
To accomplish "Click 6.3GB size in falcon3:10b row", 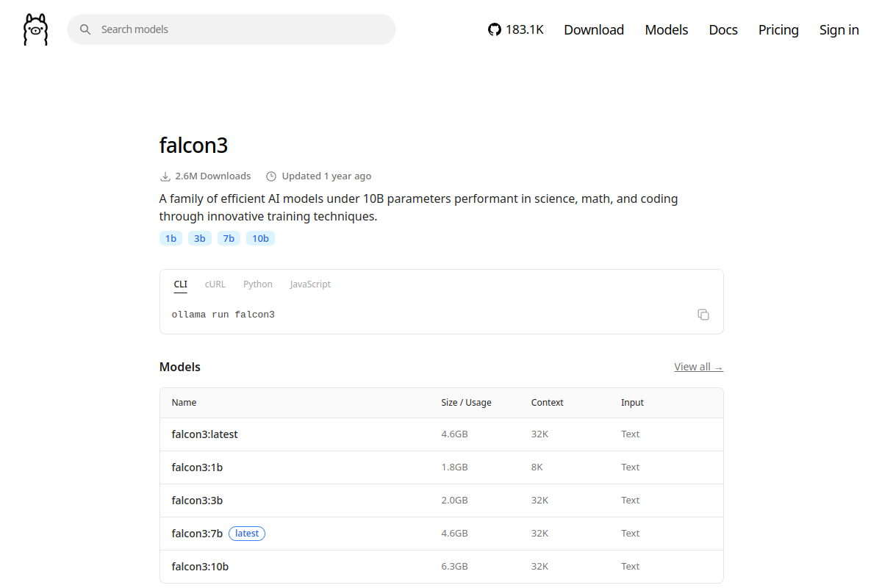I will coord(454,567).
